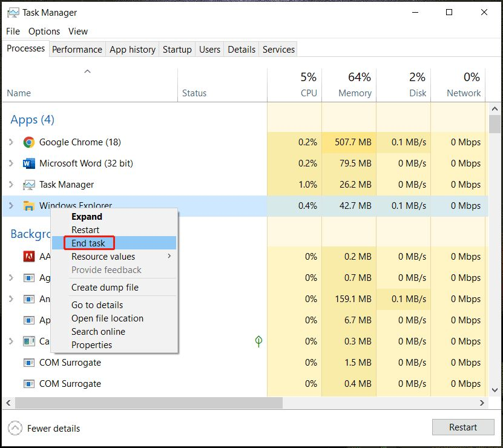503x448 pixels.
Task: Click the Fewer details link
Action: (54, 429)
